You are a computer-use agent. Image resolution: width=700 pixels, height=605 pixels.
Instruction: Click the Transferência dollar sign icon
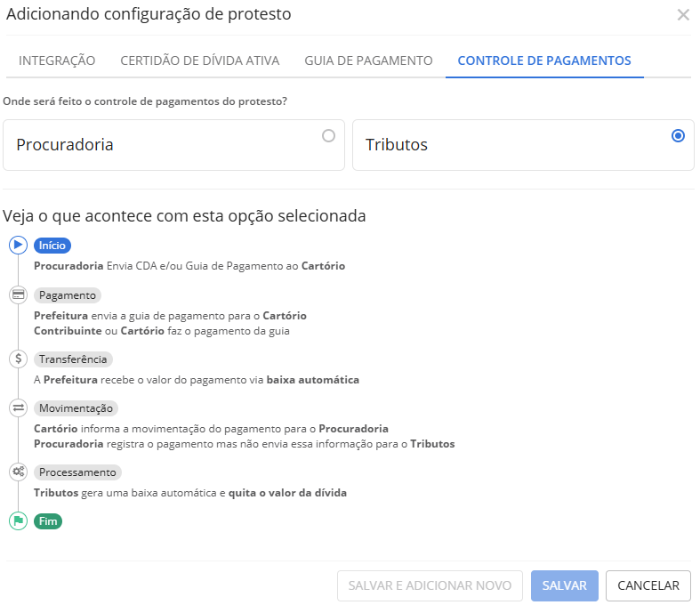[x=18, y=359]
